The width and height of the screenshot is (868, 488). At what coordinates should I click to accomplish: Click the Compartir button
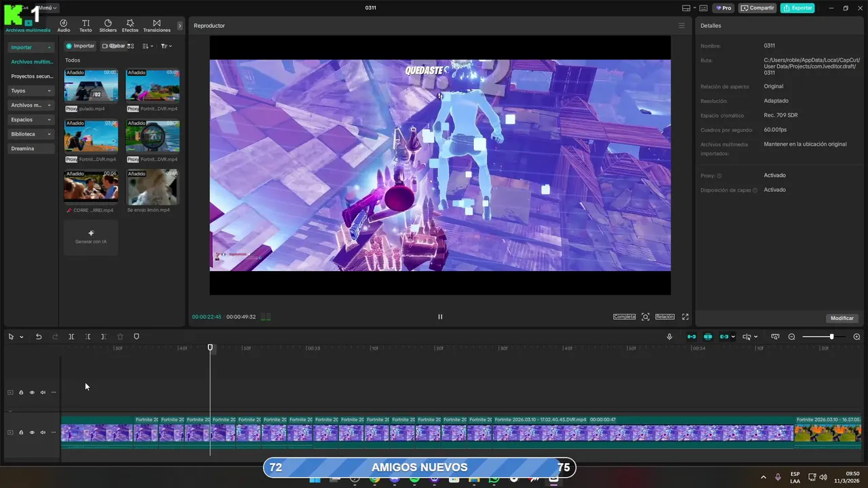[757, 8]
